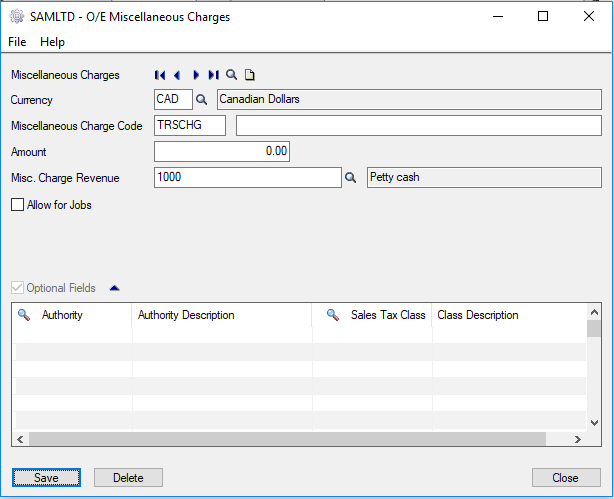Open Miscellaneous Charges finder magnifier

231,74
